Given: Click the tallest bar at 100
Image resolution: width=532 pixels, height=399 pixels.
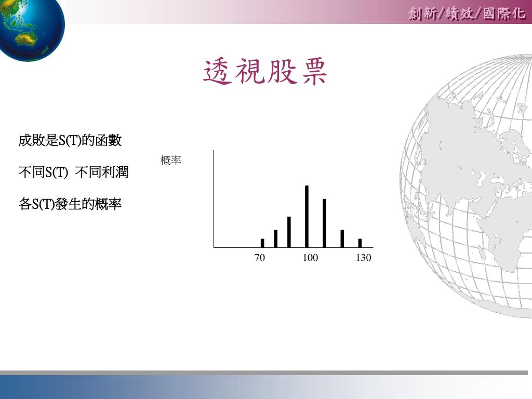Looking at the screenshot, I should pos(307,217).
